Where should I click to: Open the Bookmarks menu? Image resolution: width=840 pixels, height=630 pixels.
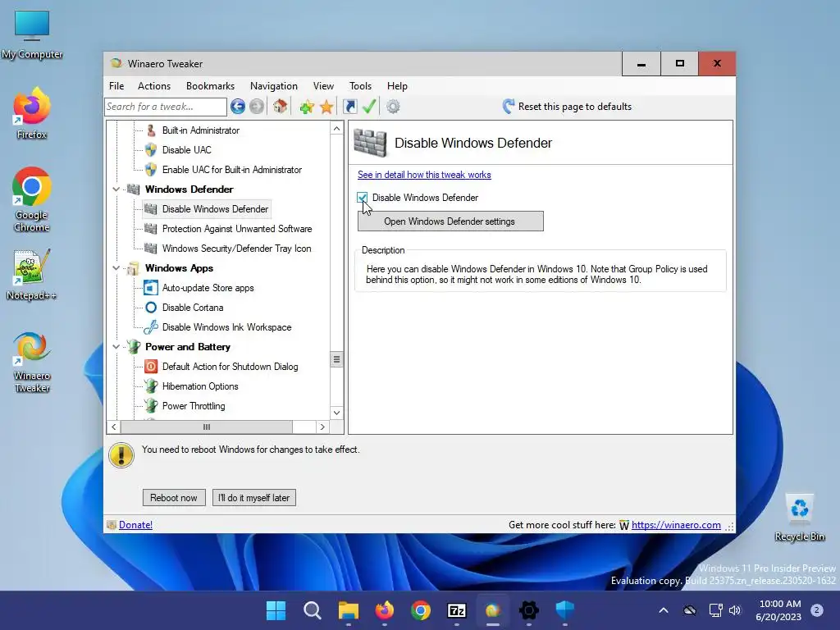pyautogui.click(x=210, y=85)
